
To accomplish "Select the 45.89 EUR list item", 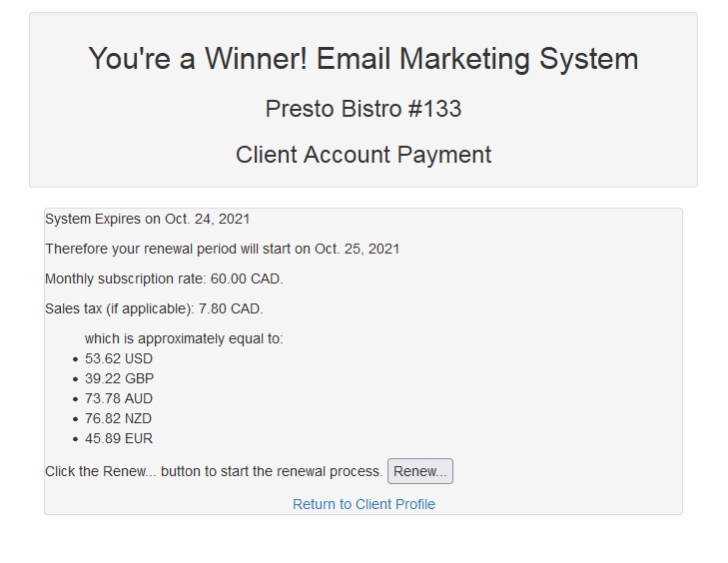I will tap(119, 438).
